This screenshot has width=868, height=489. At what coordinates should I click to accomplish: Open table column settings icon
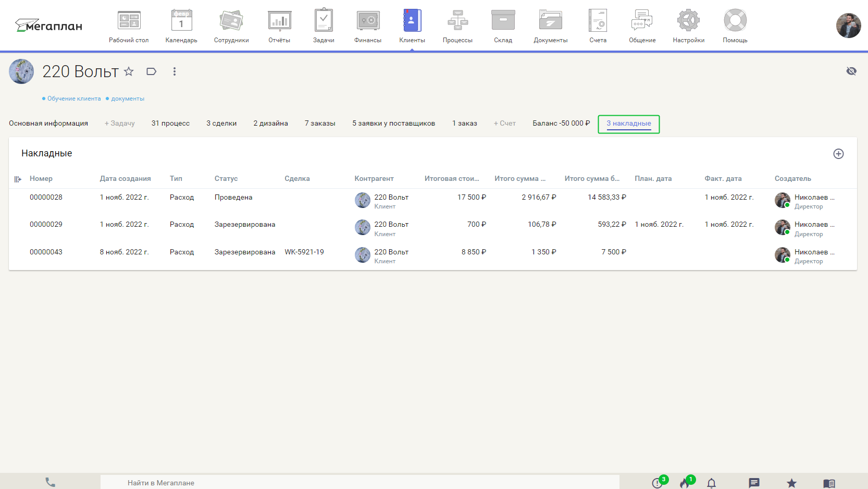(18, 179)
